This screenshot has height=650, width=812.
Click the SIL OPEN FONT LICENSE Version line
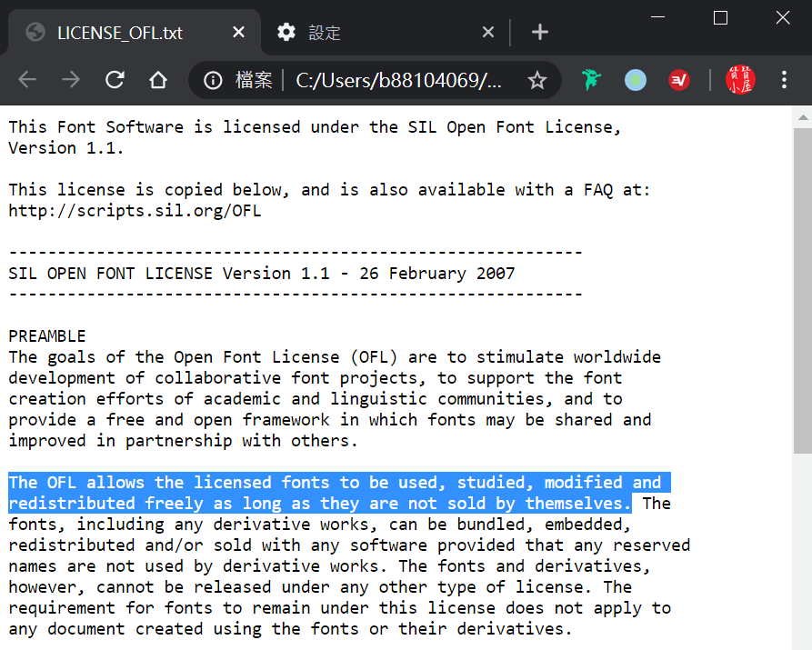262,273
